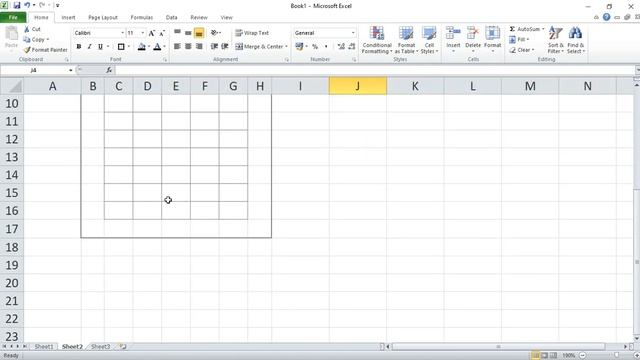Apply the Borders button
The height and width of the screenshot is (360, 640).
(121, 47)
